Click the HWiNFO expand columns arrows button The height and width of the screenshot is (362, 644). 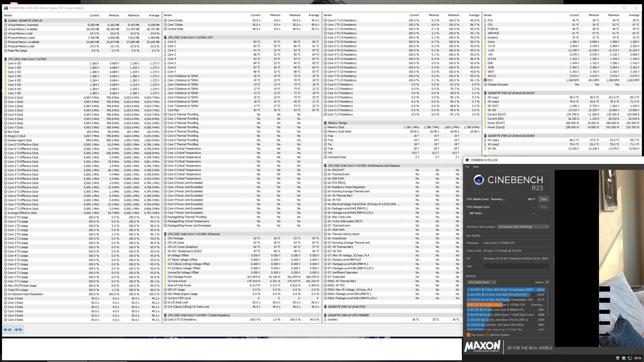pyautogui.click(x=7, y=330)
